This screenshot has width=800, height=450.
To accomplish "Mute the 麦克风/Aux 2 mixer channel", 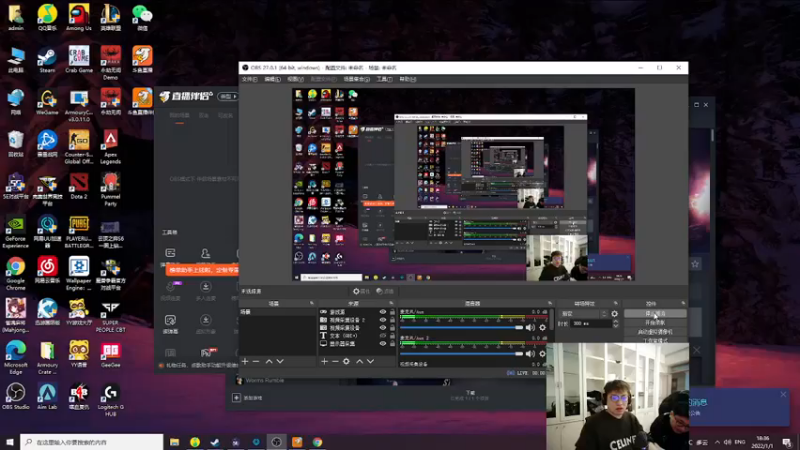I will [531, 354].
